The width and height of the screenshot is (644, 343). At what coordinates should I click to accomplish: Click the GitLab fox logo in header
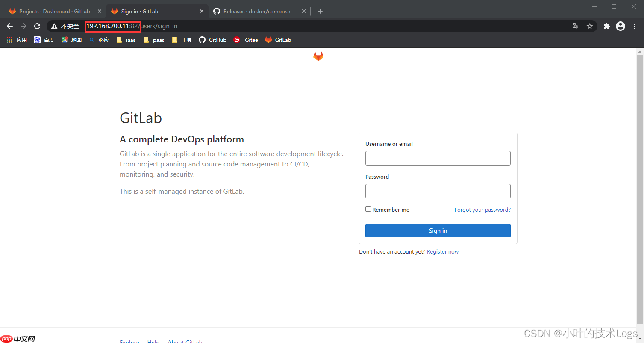pos(318,56)
